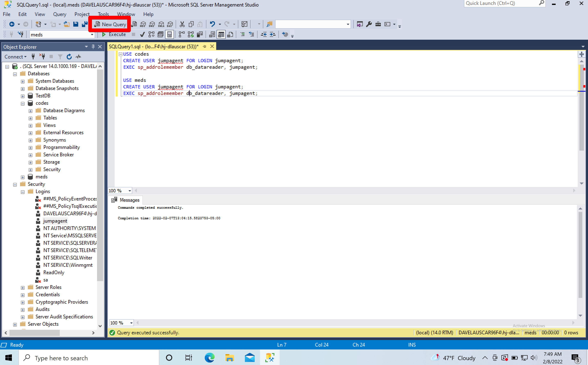This screenshot has height=365, width=588.
Task: Select the Messages results tab
Action: click(x=126, y=200)
